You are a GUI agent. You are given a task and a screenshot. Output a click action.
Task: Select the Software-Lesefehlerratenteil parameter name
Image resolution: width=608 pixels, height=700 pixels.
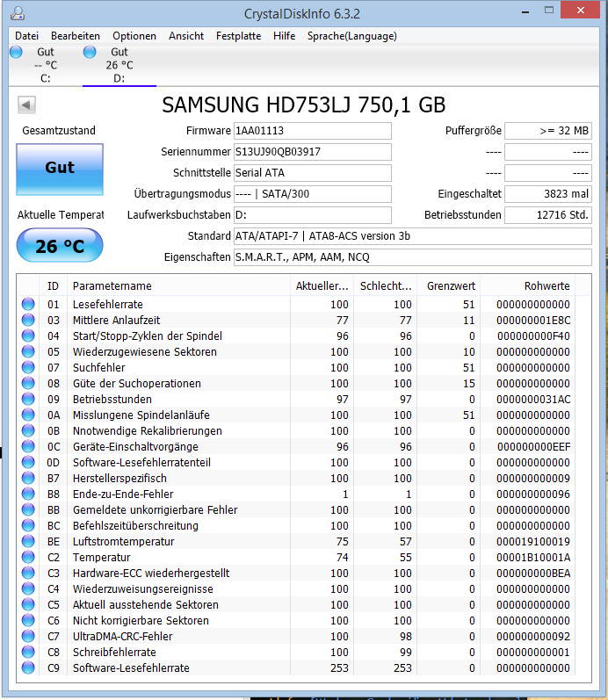click(141, 463)
